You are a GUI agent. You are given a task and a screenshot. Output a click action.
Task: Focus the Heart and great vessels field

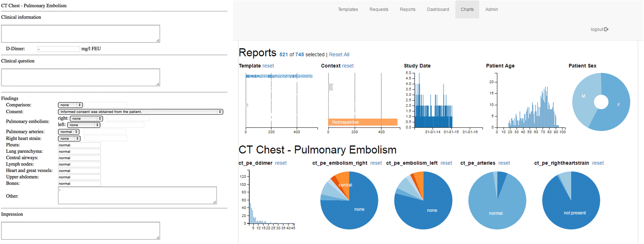click(x=79, y=171)
